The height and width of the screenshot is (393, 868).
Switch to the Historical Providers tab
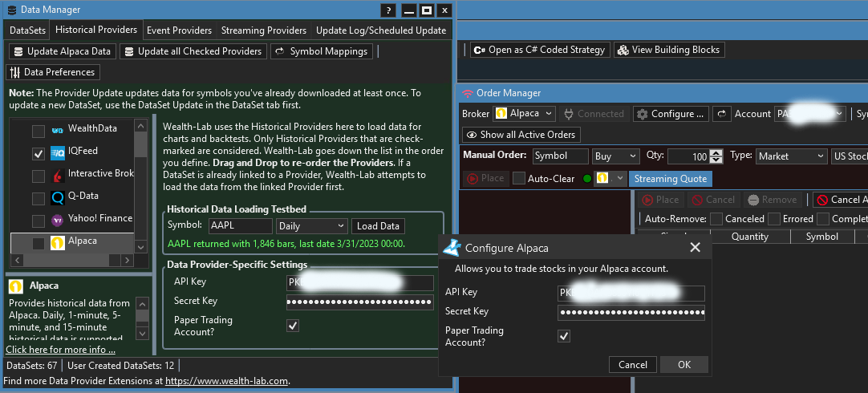click(96, 30)
